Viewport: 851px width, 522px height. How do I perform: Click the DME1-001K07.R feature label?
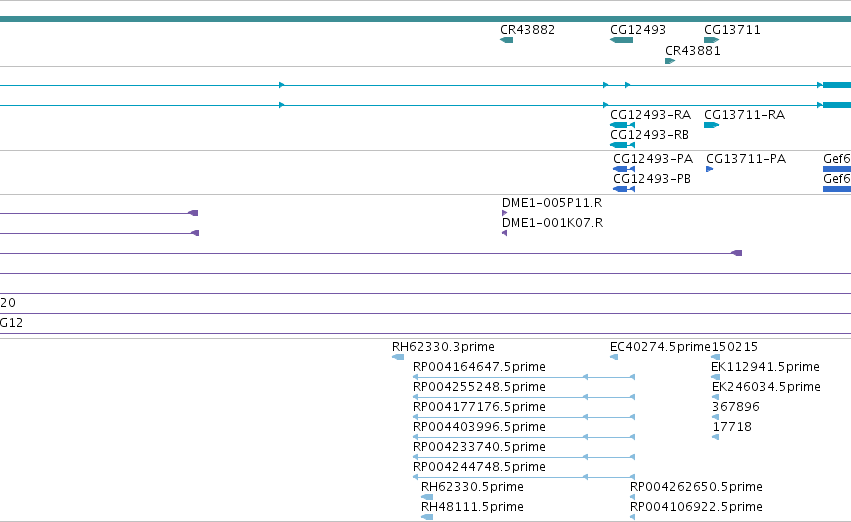click(x=552, y=222)
